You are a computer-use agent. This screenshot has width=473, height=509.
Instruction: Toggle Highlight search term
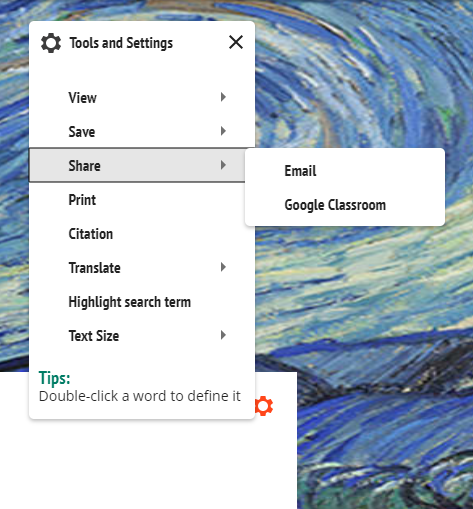click(x=142, y=302)
